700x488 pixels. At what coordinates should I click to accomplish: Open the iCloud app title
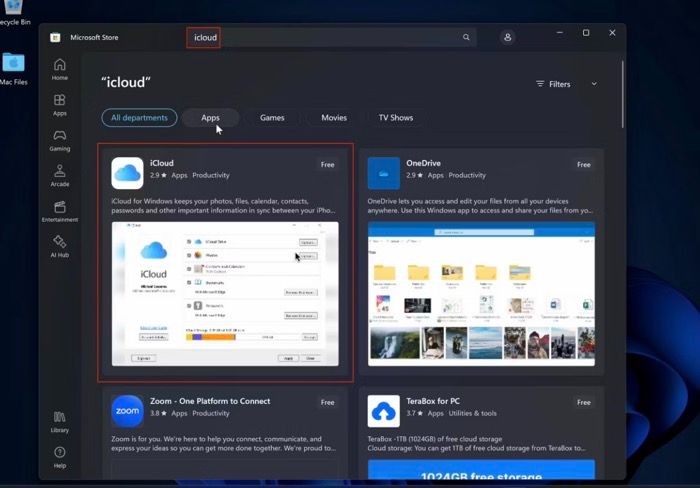click(162, 163)
